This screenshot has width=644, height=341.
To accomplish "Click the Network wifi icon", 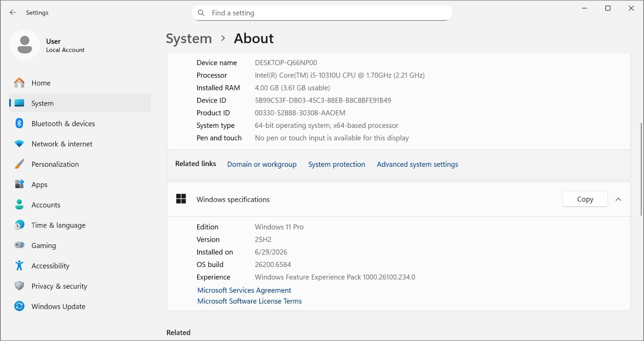I will click(19, 144).
